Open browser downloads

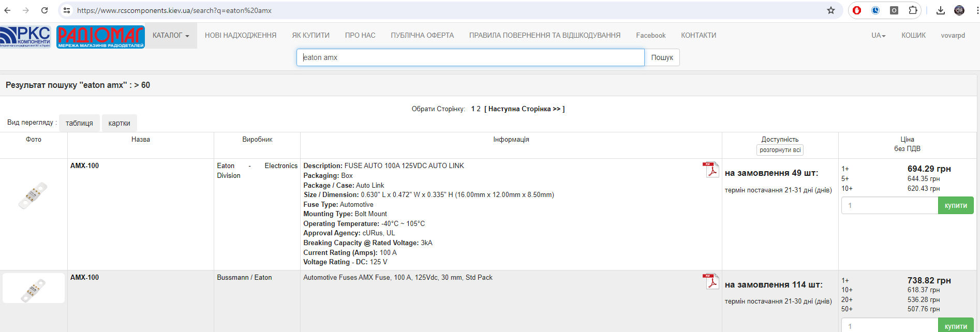[941, 10]
